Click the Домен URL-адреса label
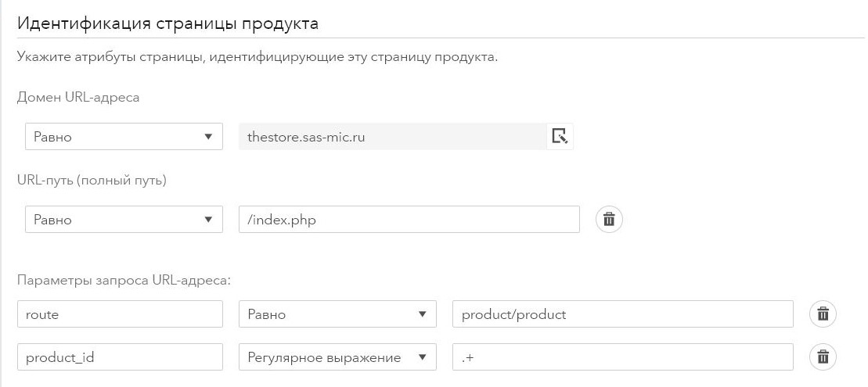The width and height of the screenshot is (868, 387). click(x=77, y=98)
